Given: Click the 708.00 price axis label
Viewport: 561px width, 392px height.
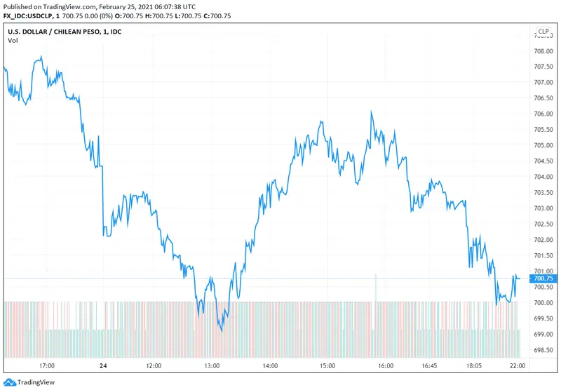Looking at the screenshot, I should (x=543, y=51).
